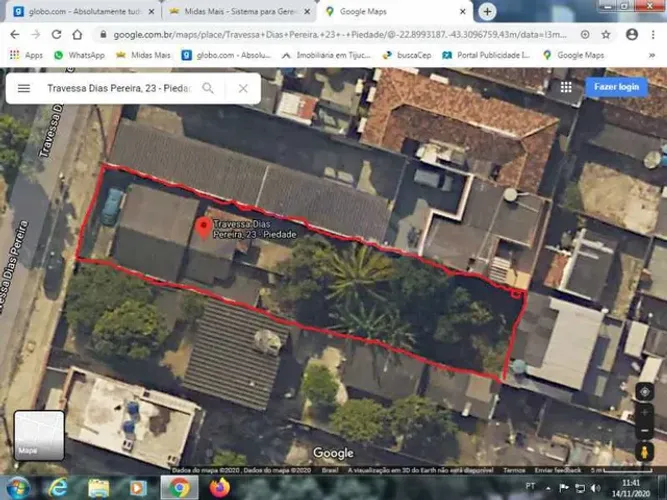This screenshot has height=500, width=667.
Task: Select the Street View pegman
Action: 644,451
